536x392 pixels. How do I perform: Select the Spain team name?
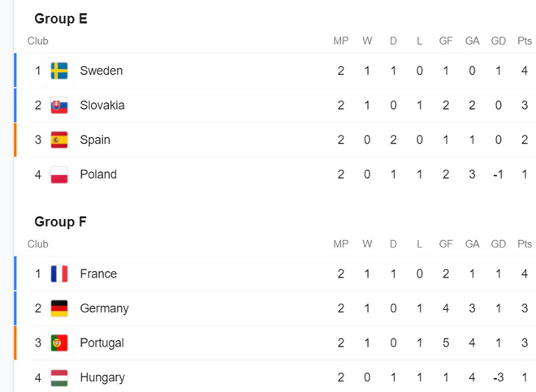point(95,140)
